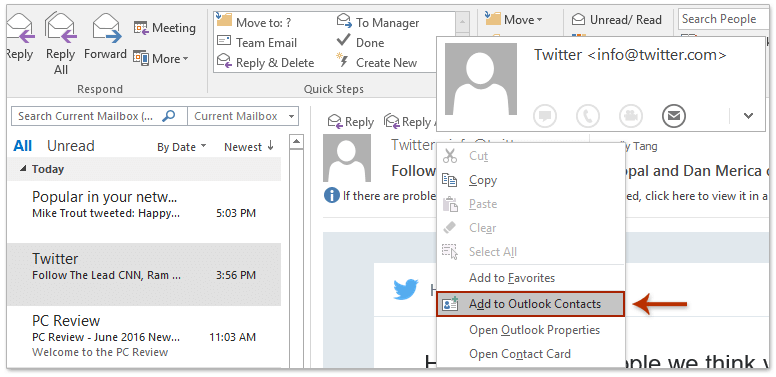Click the video call icon on contact card
Image resolution: width=776 pixels, height=377 pixels.
pos(631,116)
